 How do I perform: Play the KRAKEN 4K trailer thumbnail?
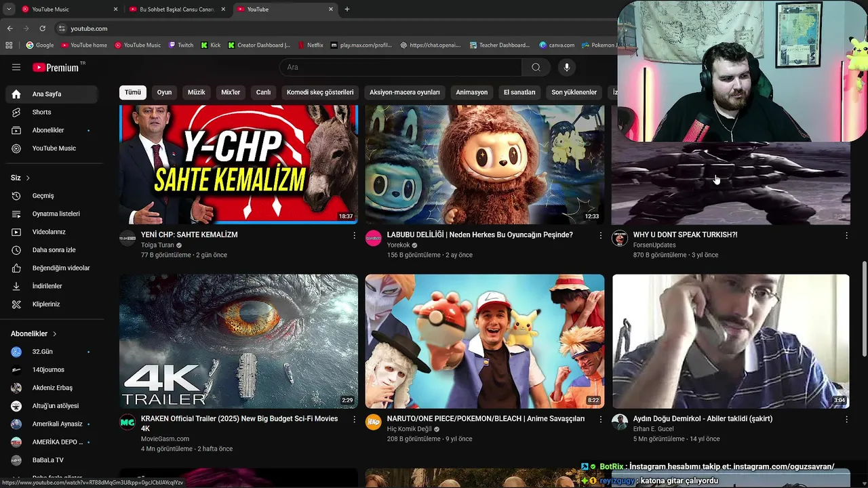click(239, 341)
